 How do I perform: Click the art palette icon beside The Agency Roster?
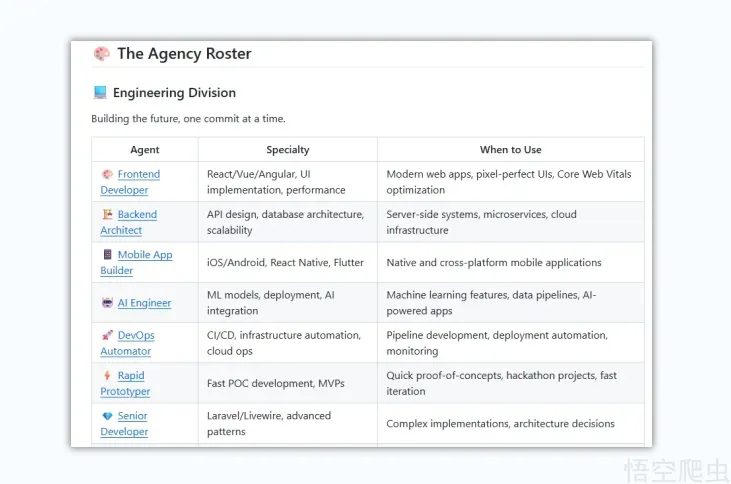click(101, 54)
